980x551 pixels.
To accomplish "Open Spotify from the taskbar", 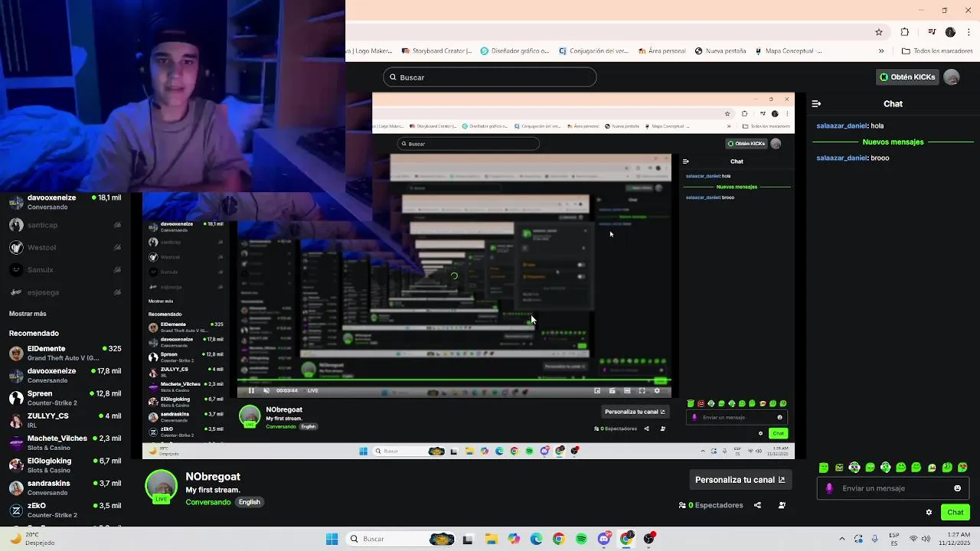I will (581, 539).
